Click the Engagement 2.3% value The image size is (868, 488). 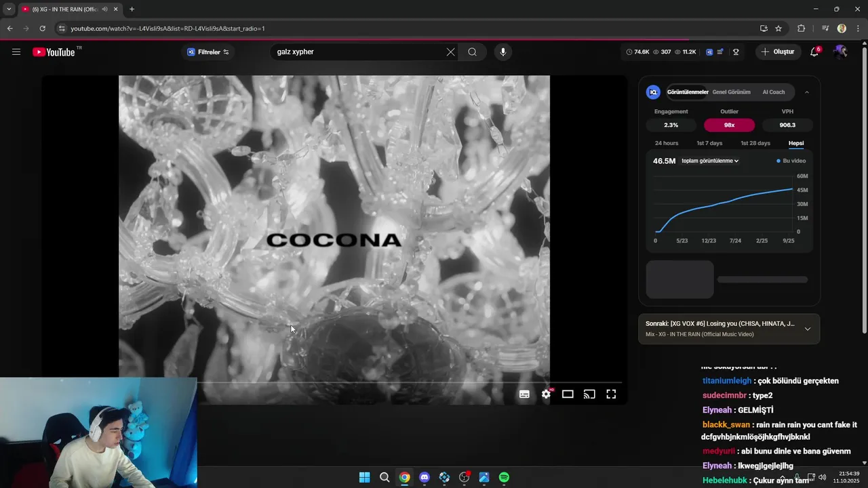671,125
